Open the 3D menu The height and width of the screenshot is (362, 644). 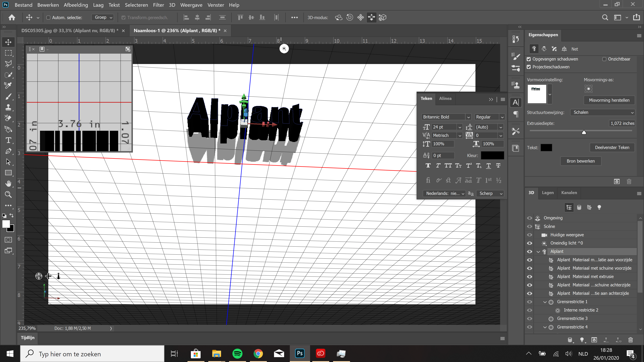[x=172, y=5]
